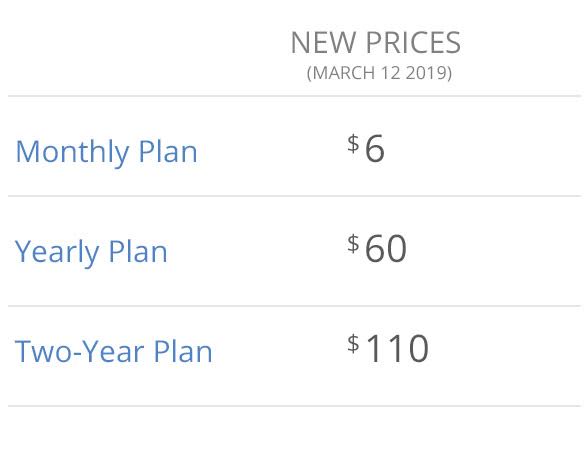Choose the Two-Year Plan link
This screenshot has height=452, width=586.
pyautogui.click(x=113, y=351)
